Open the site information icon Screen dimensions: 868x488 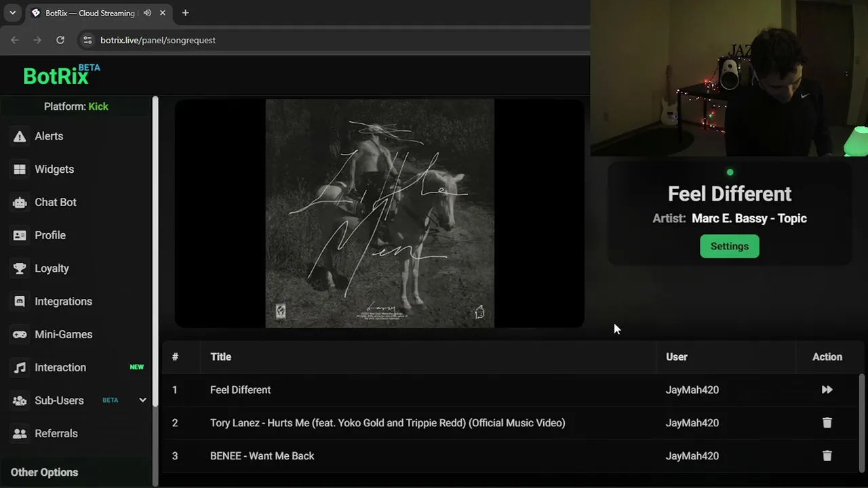point(87,40)
